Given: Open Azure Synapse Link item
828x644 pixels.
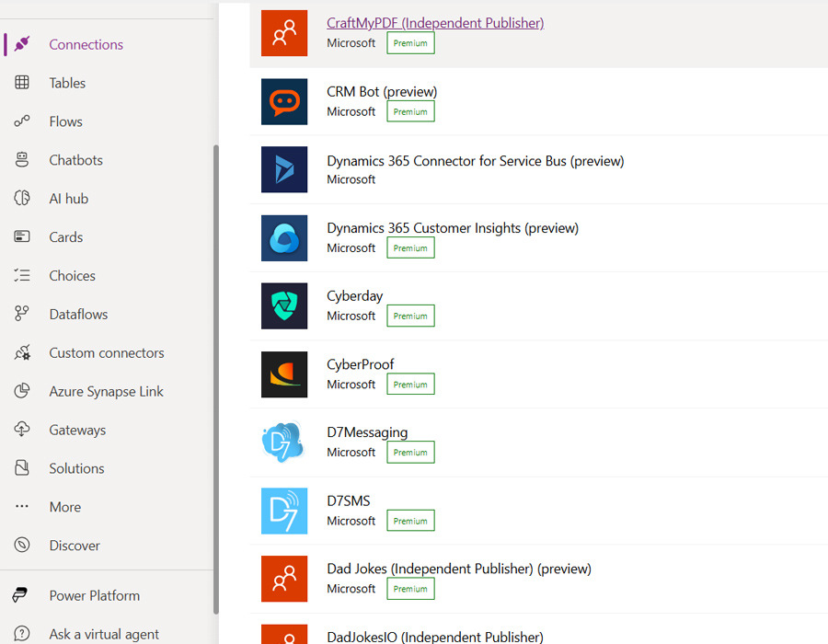Looking at the screenshot, I should [106, 391].
